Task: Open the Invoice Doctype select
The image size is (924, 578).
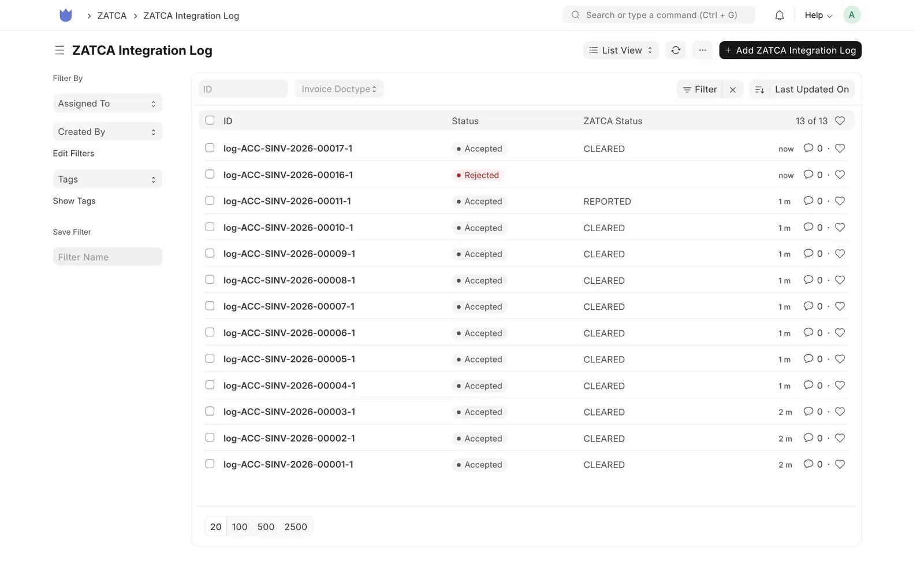Action: pyautogui.click(x=339, y=89)
